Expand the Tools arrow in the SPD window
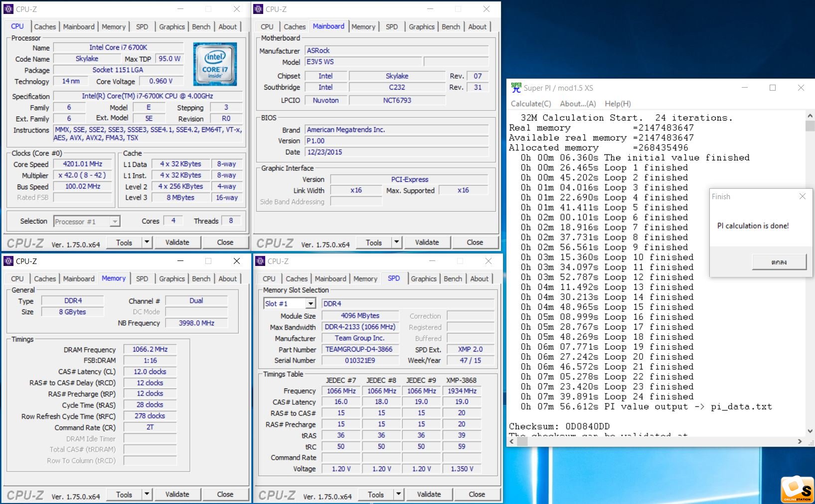The height and width of the screenshot is (504, 815). [398, 495]
